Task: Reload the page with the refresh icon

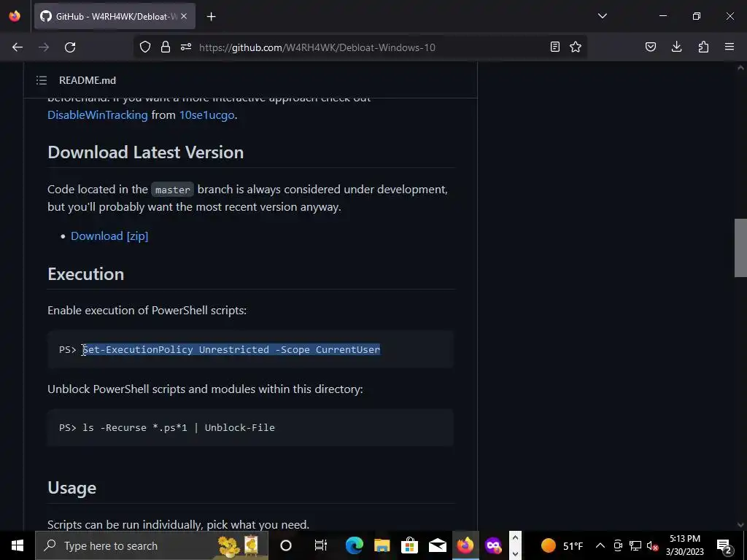Action: pyautogui.click(x=70, y=47)
